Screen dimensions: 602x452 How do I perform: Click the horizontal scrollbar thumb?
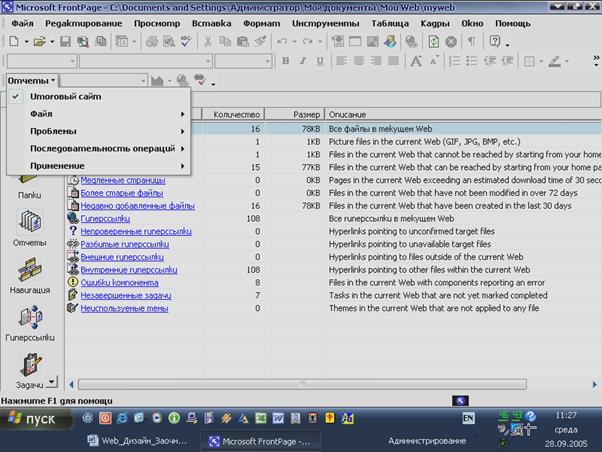click(302, 384)
